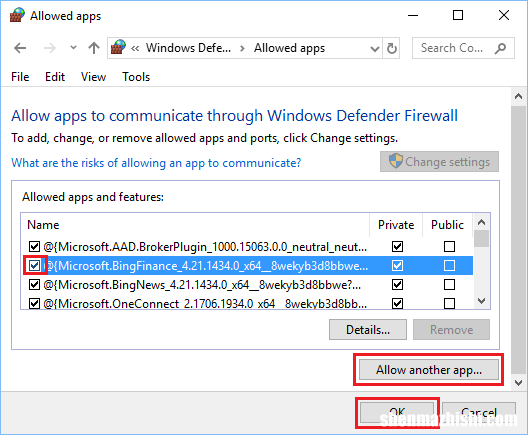
Task: Open risks of allowing an app link
Action: click(156, 163)
